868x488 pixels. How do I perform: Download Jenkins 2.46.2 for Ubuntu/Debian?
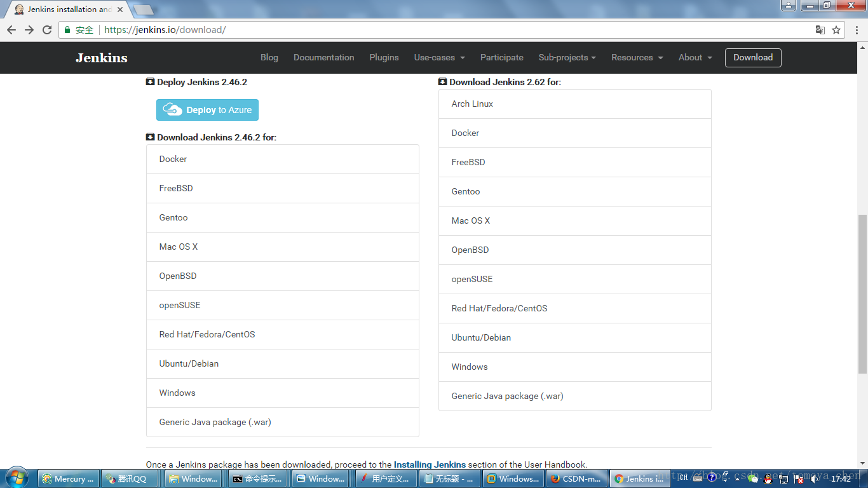click(283, 364)
